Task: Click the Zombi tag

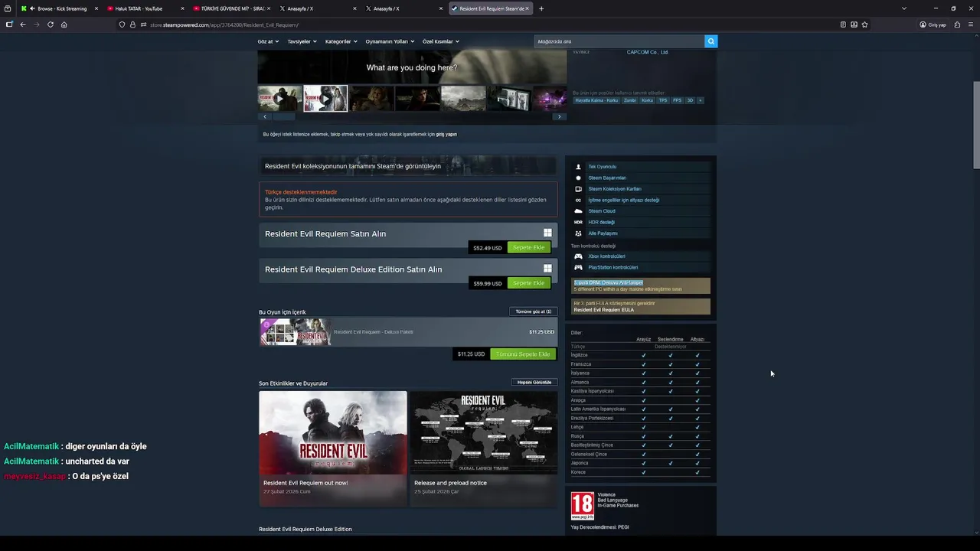Action: [630, 100]
